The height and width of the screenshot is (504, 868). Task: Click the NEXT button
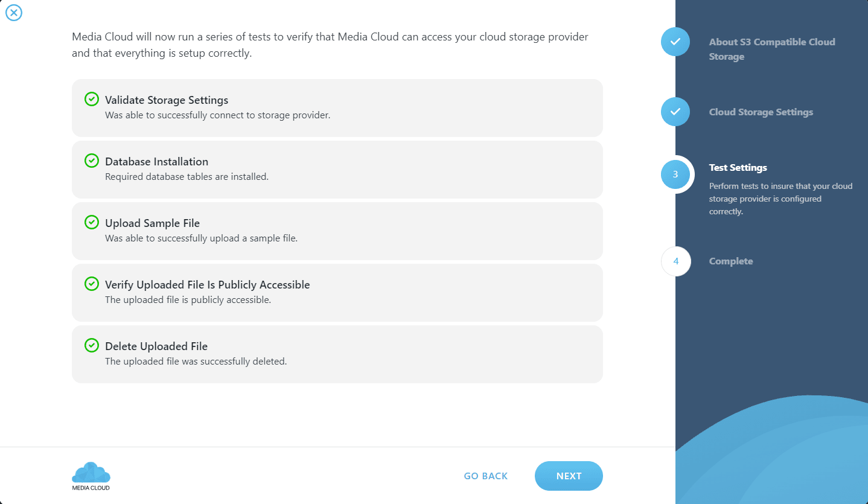(x=569, y=476)
